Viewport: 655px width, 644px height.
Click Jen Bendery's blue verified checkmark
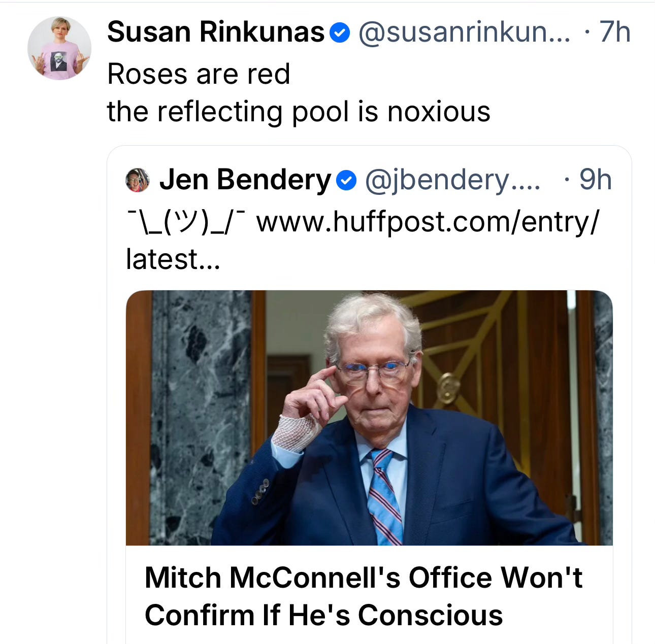[x=346, y=181]
